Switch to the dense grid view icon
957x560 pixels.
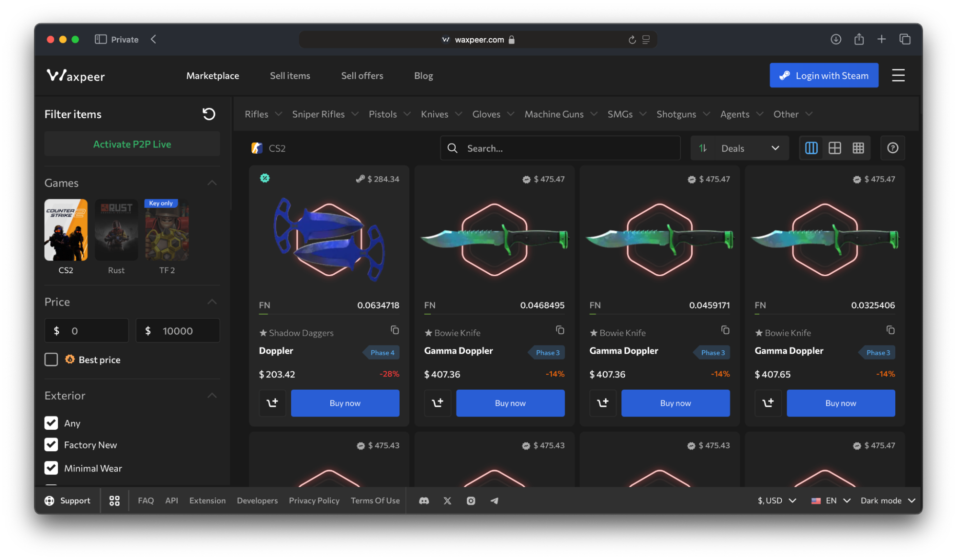[858, 148]
